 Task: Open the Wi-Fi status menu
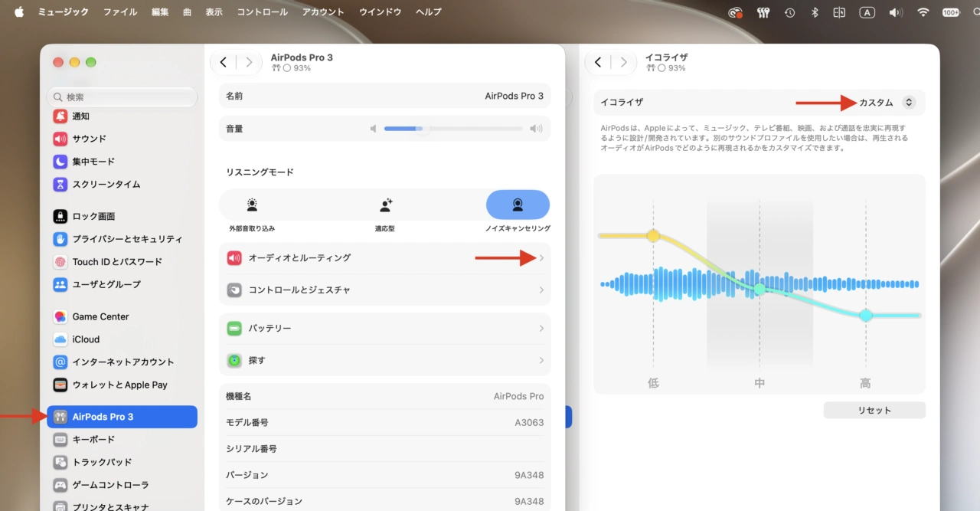click(x=923, y=12)
